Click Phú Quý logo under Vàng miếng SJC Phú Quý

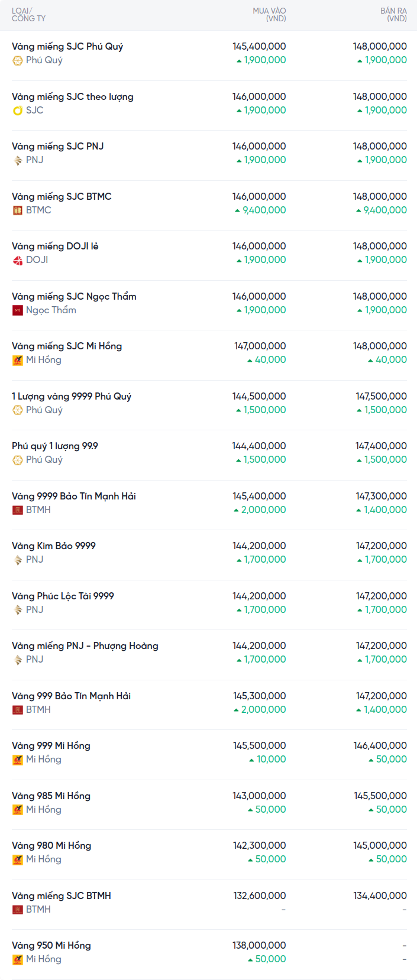pos(18,60)
